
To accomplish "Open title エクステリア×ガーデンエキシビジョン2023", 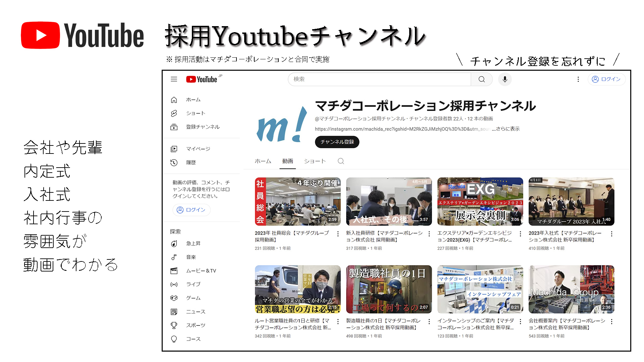I will click(475, 236).
